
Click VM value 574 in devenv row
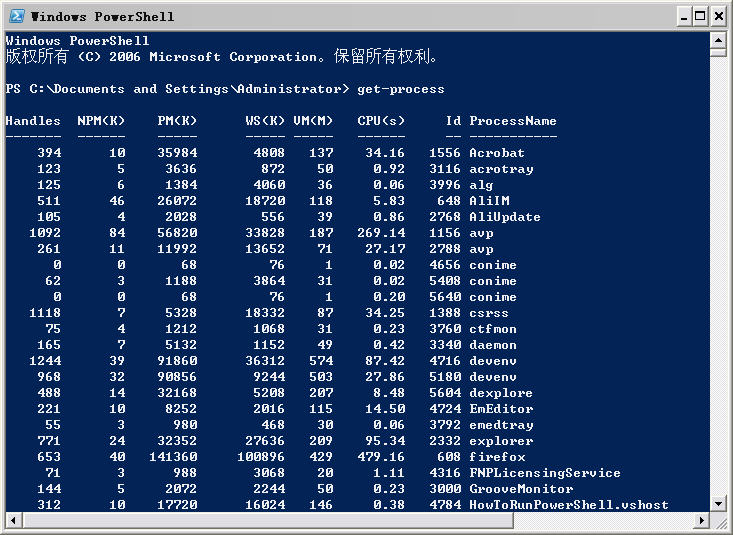tap(321, 361)
